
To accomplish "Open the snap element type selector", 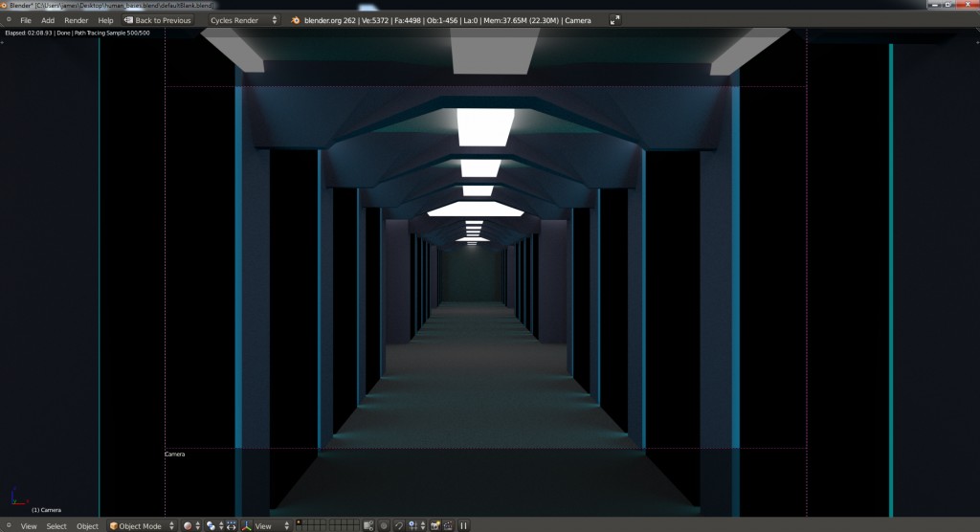I will [x=415, y=525].
